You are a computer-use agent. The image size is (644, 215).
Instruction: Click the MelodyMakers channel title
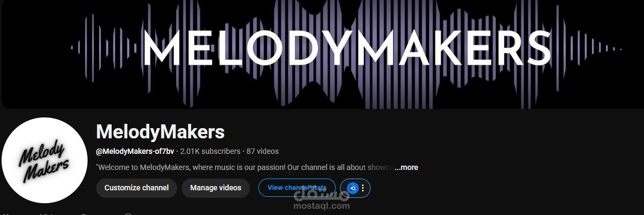(160, 132)
